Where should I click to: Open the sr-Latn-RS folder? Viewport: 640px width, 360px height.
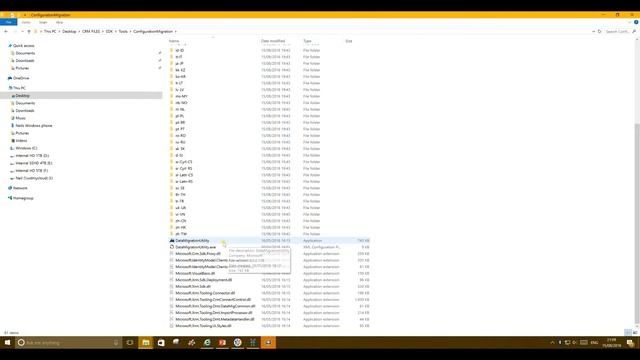point(184,181)
